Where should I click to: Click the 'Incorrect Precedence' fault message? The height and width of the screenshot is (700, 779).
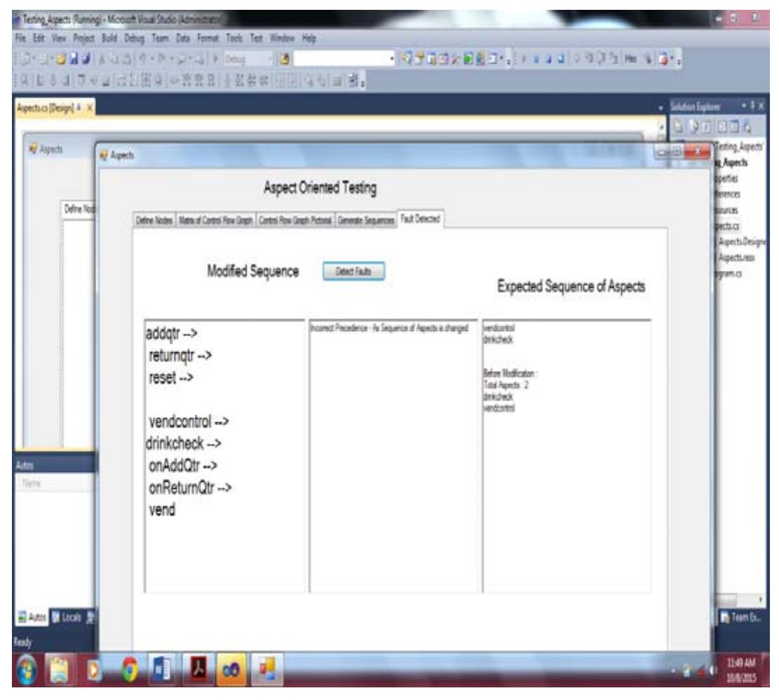pos(390,328)
